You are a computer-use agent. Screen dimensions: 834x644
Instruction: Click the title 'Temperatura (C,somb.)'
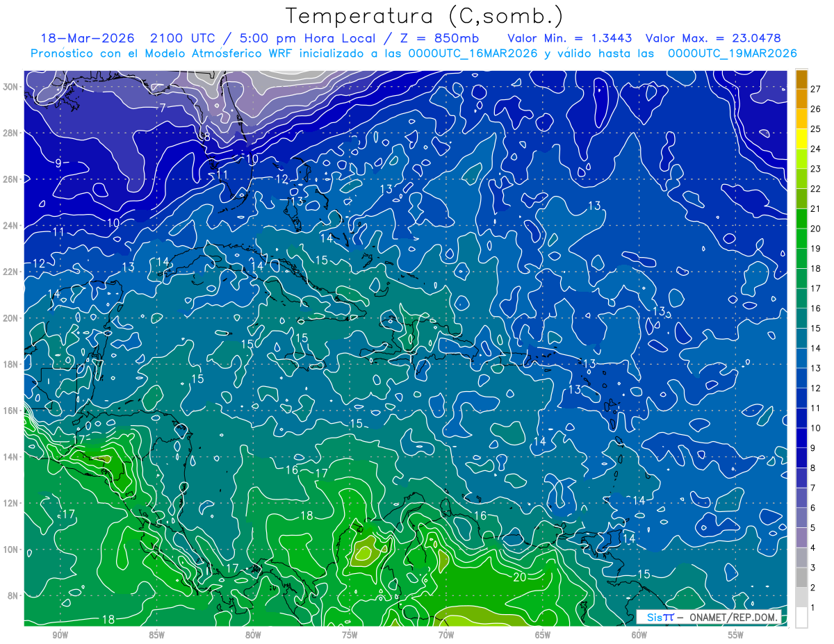[x=425, y=16]
